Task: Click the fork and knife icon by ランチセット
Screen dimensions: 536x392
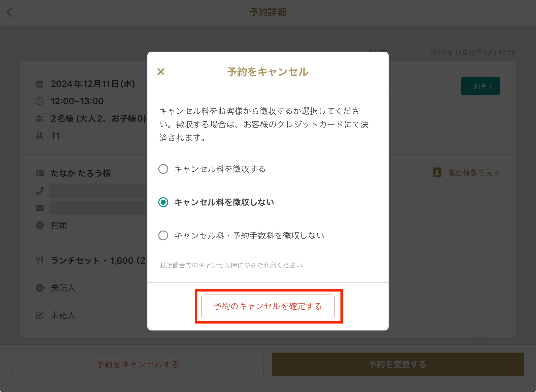Action: click(x=40, y=260)
